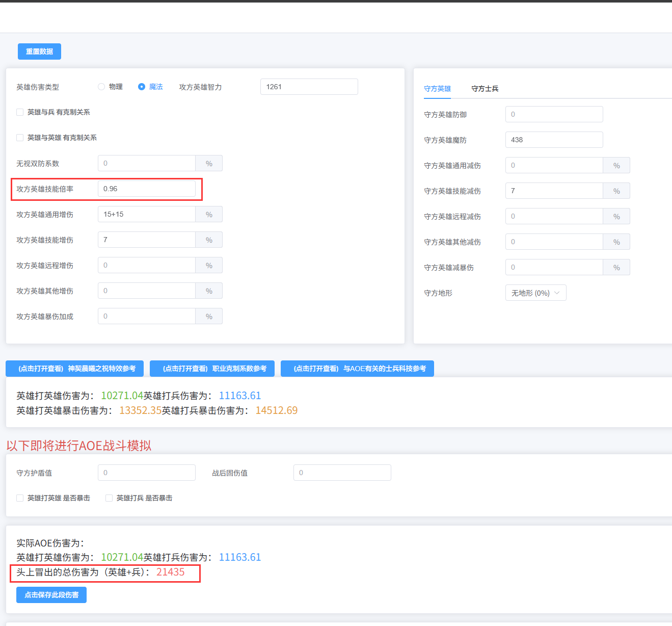Expand 与AOE有关的士兵科技参考 panel

[x=357, y=369]
